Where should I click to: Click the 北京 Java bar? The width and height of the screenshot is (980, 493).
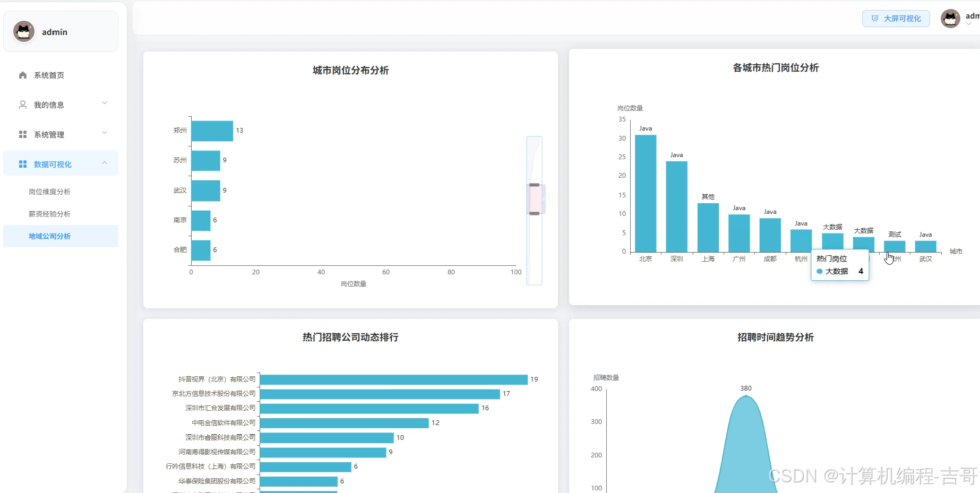pos(646,193)
